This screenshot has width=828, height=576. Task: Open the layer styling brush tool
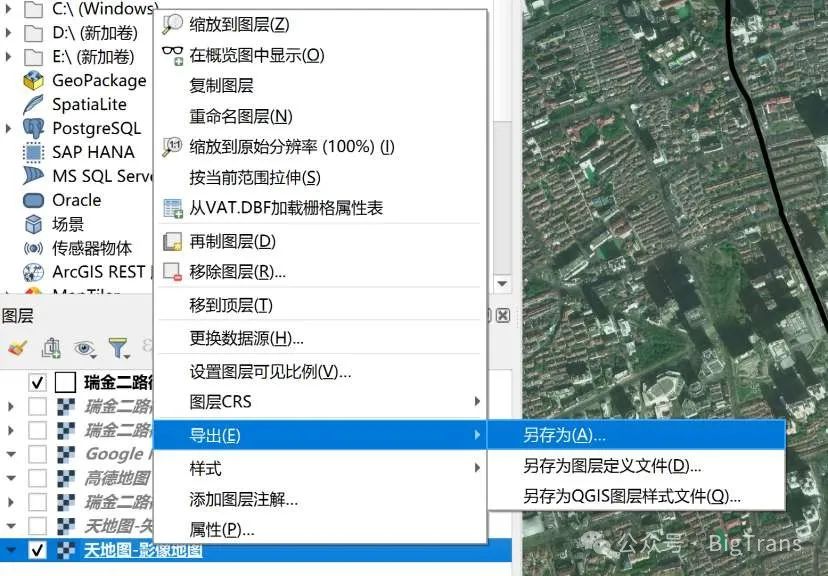tap(17, 348)
